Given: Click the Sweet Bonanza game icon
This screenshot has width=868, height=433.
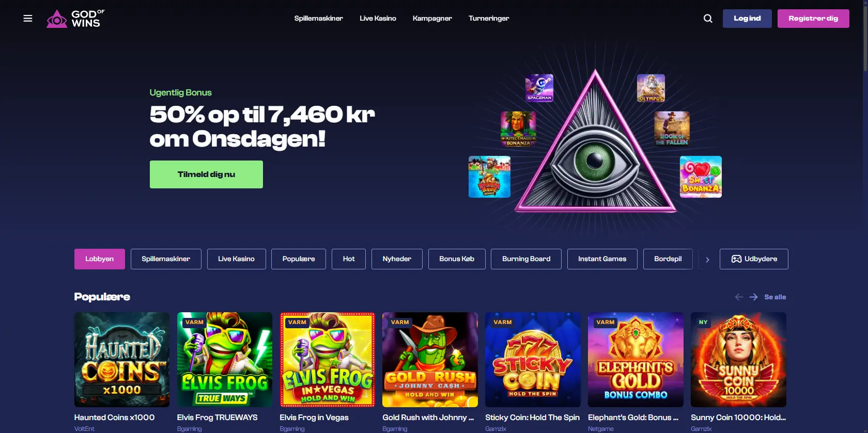Looking at the screenshot, I should [701, 177].
